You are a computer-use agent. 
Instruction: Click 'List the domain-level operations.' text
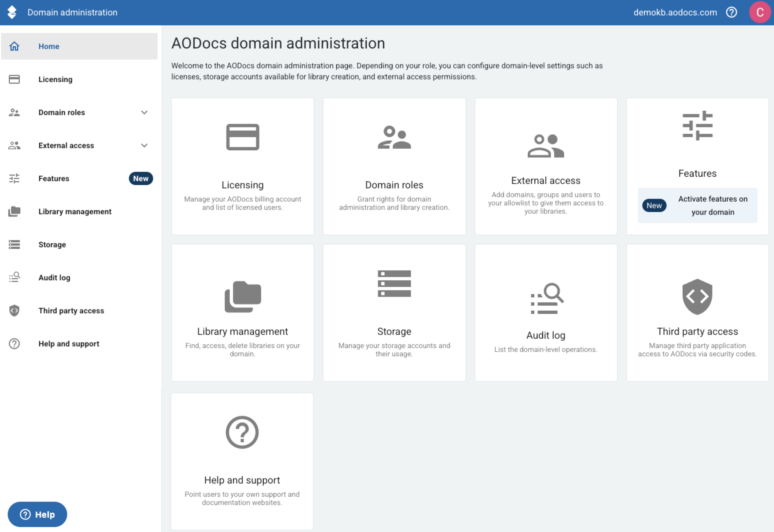(546, 349)
